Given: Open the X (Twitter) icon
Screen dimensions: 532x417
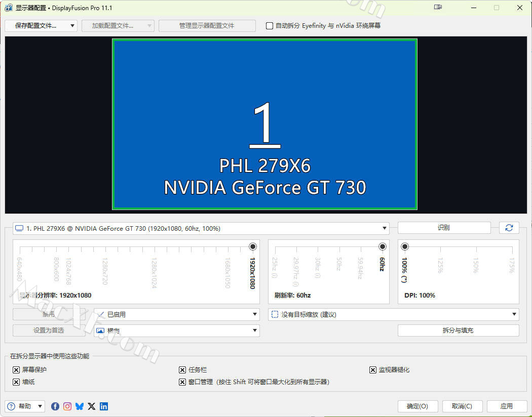Looking at the screenshot, I should tap(92, 406).
